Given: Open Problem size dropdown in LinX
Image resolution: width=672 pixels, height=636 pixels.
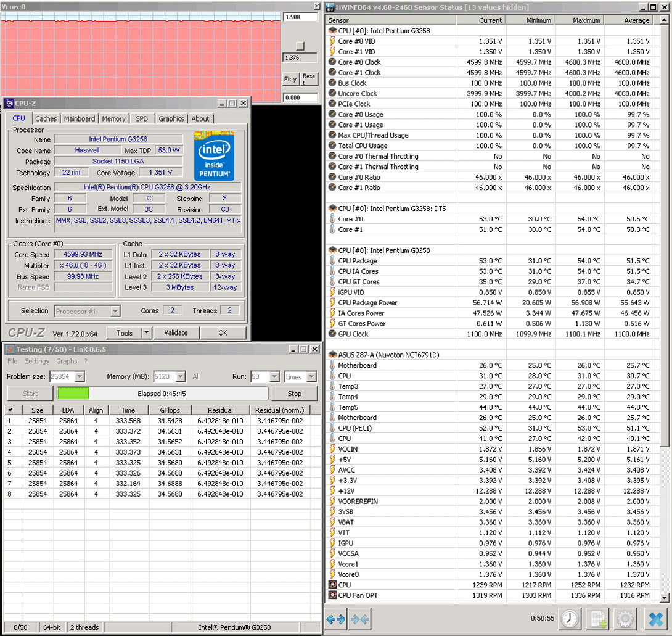Looking at the screenshot, I should [80, 376].
